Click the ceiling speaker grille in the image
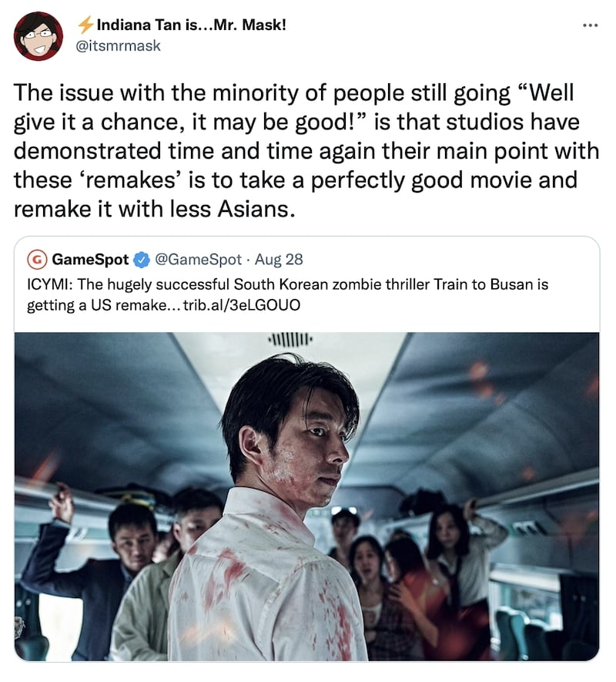The image size is (616, 682). (x=290, y=339)
